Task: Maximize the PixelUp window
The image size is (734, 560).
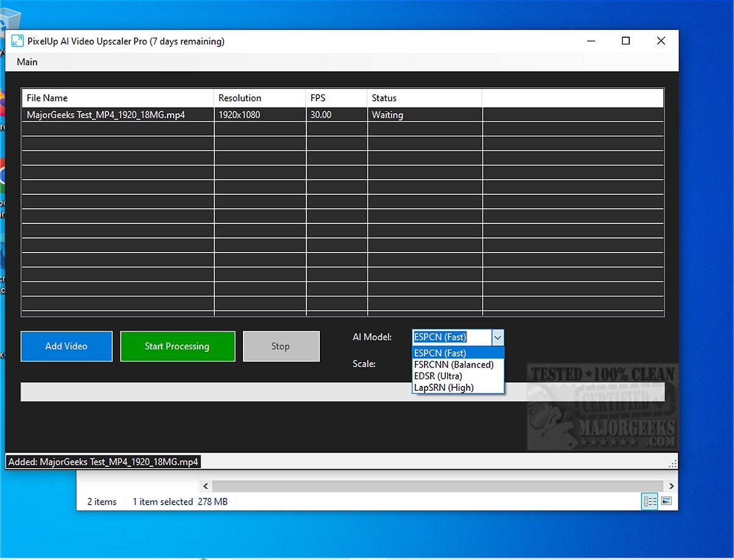Action: [x=626, y=41]
